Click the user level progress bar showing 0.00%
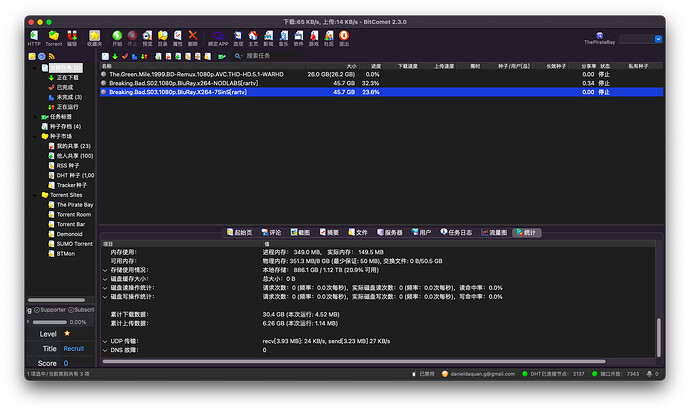This screenshot has height=413, width=690. pos(49,322)
